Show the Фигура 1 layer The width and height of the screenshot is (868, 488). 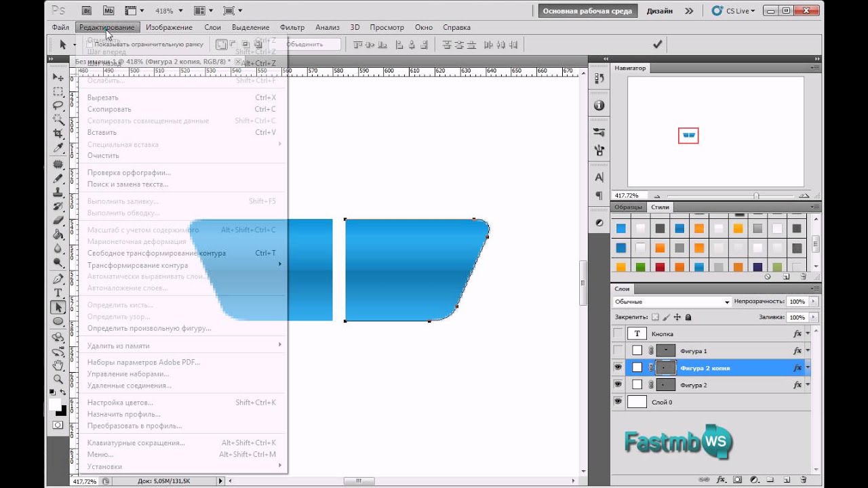[618, 350]
